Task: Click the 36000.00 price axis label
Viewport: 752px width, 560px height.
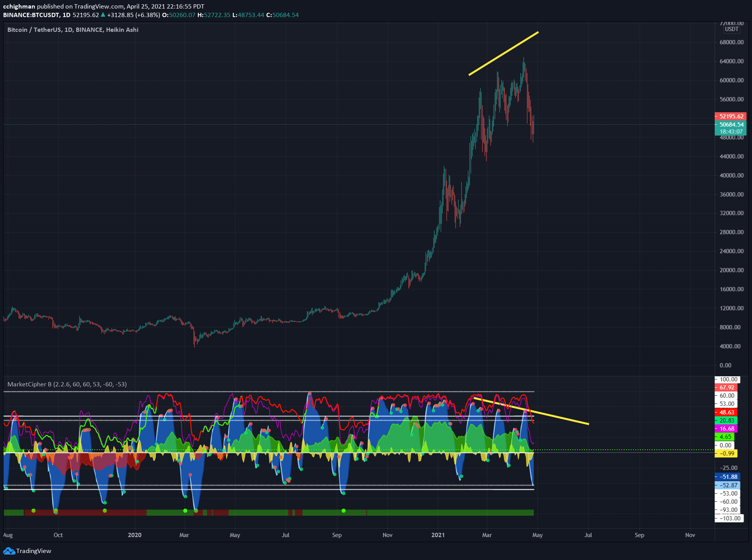Action: pos(731,194)
